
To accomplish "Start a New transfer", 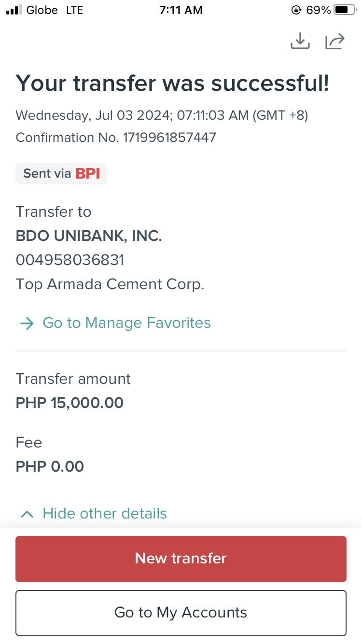I will pyautogui.click(x=181, y=559).
